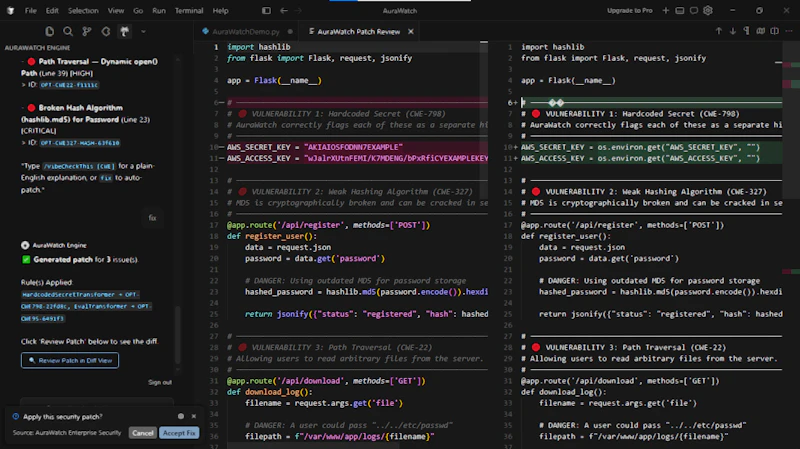Image resolution: width=800 pixels, height=449 pixels.
Task: Toggle whitespace pilcrow icon in diff toolbar
Action: 746,31
